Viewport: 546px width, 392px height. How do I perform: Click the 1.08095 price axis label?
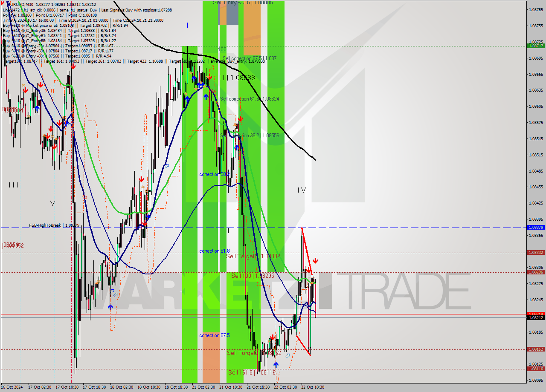coord(536,380)
